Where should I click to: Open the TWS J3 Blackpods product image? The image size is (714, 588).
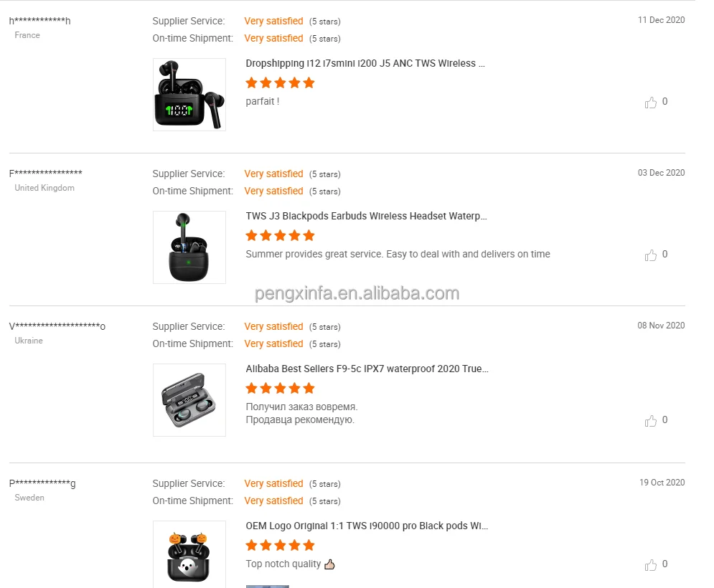point(189,247)
